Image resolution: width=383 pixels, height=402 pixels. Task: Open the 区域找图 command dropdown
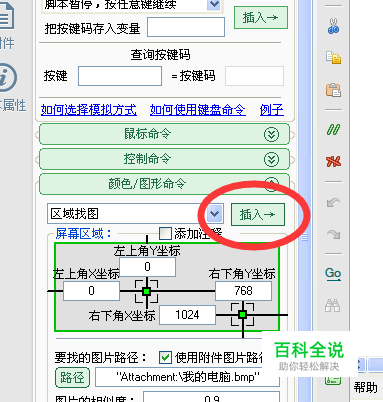214,214
